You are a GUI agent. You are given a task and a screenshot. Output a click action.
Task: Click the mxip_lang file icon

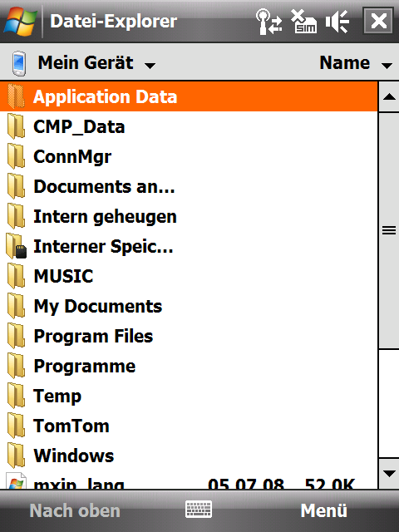tap(17, 480)
